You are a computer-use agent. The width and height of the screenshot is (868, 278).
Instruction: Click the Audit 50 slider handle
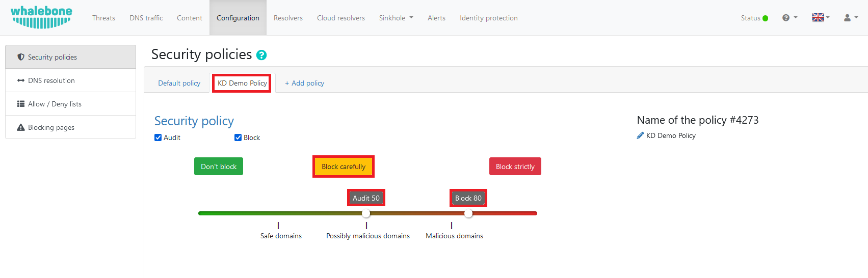coord(366,213)
